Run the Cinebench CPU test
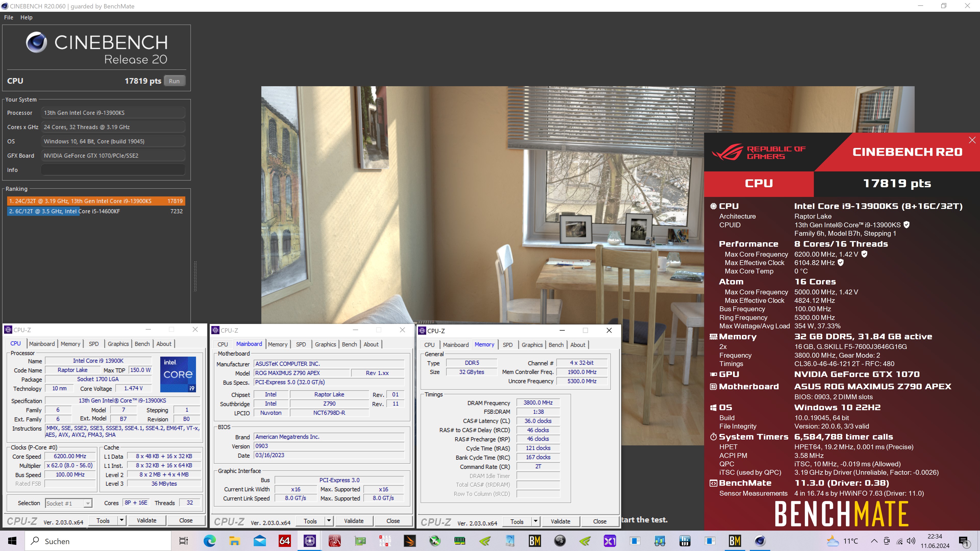 (174, 81)
